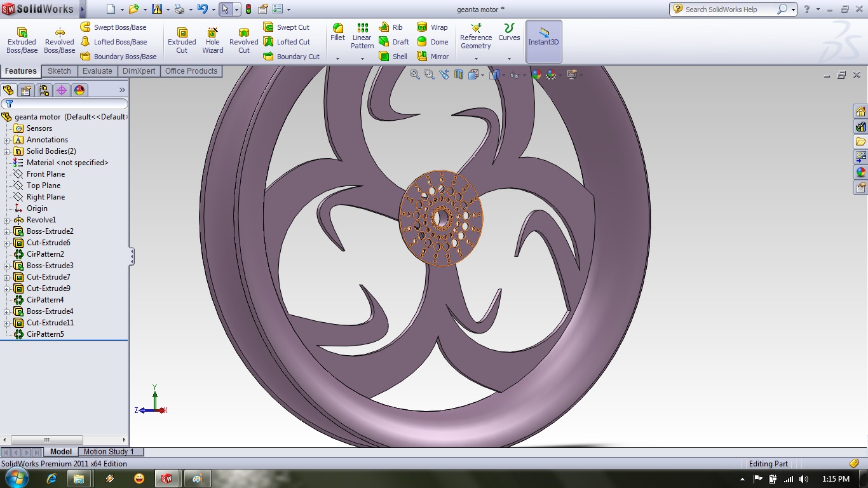Apply the Shell feature

tap(393, 57)
